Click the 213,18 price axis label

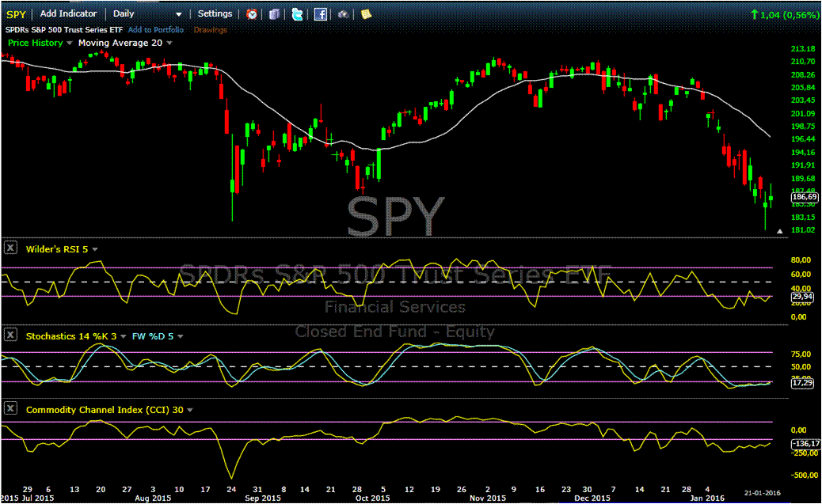click(x=803, y=49)
